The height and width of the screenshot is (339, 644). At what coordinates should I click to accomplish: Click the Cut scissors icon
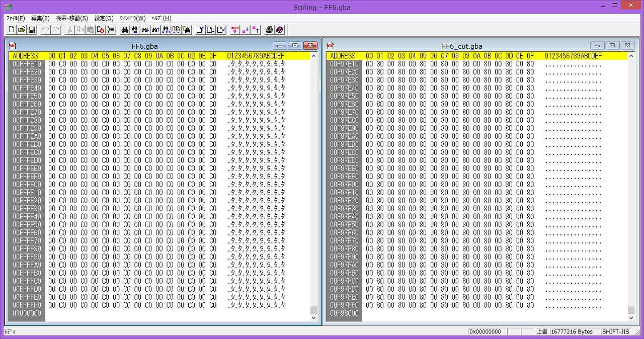point(70,30)
